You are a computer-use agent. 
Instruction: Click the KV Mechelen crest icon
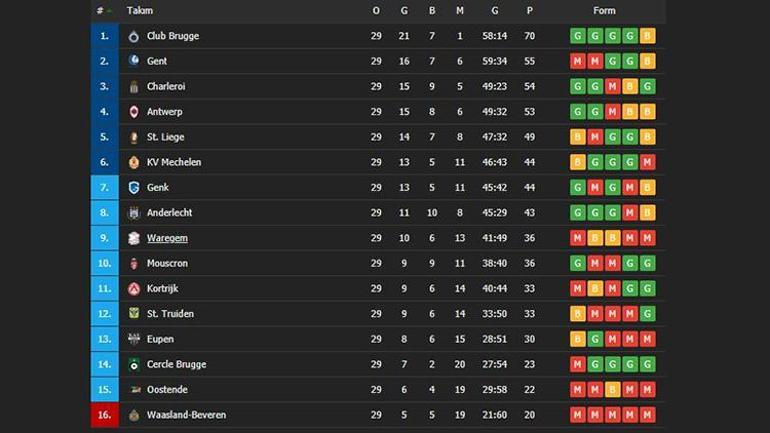coord(134,162)
